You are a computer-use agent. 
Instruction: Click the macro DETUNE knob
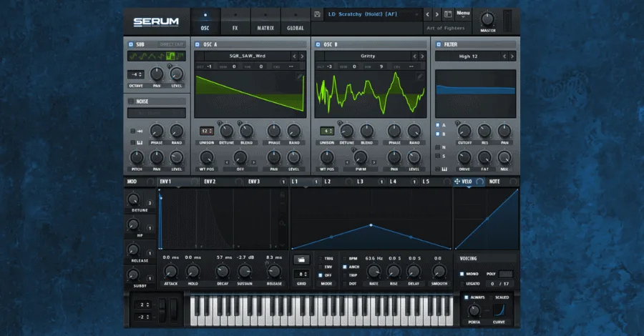[x=133, y=199]
